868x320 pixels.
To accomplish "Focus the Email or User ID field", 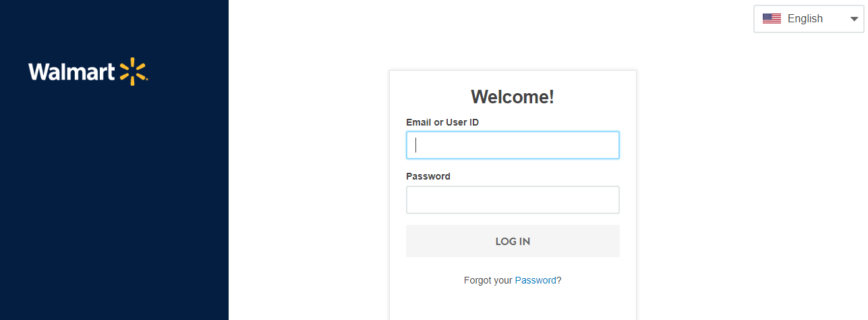I will 513,145.
